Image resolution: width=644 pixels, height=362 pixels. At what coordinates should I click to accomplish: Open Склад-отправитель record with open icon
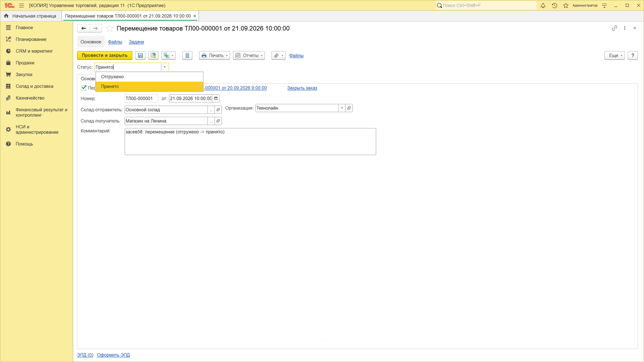pyautogui.click(x=218, y=110)
